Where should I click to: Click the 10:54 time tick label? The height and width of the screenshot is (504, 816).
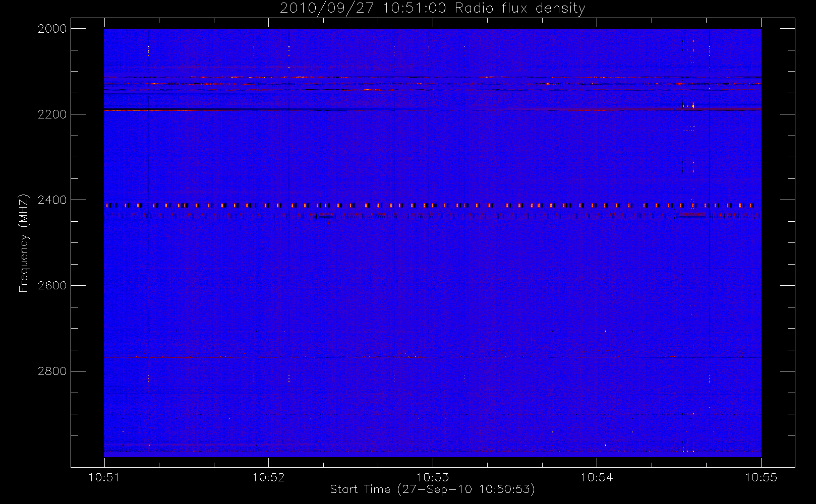tap(597, 477)
